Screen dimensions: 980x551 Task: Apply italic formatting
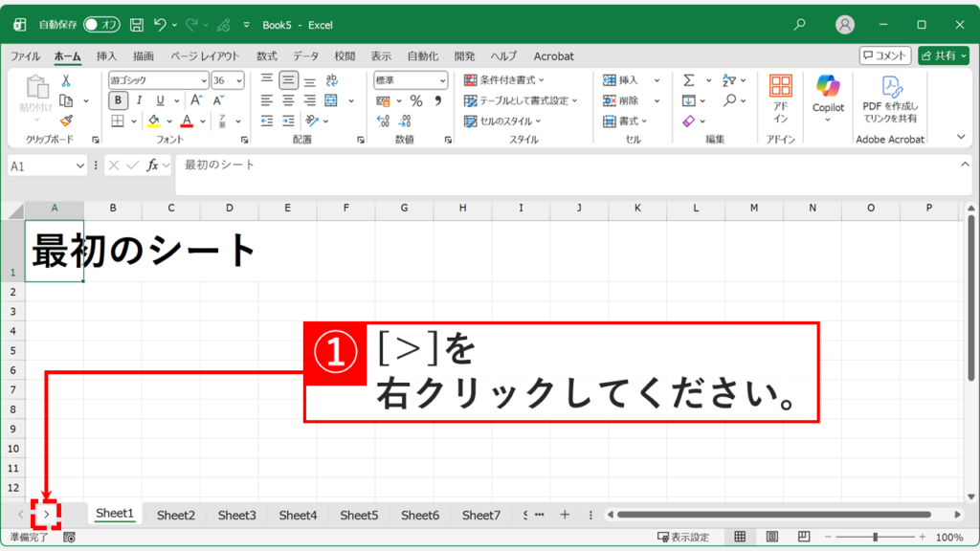[x=140, y=99]
